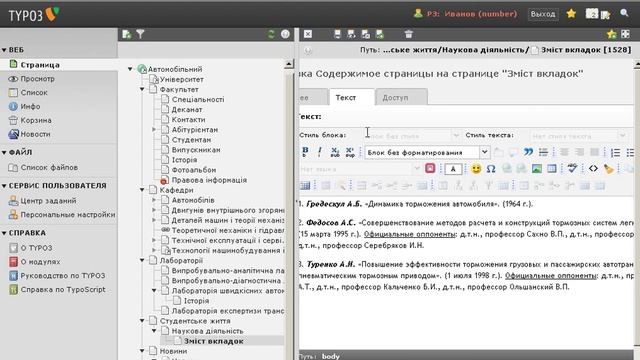Click the Выход logout button

click(x=542, y=14)
